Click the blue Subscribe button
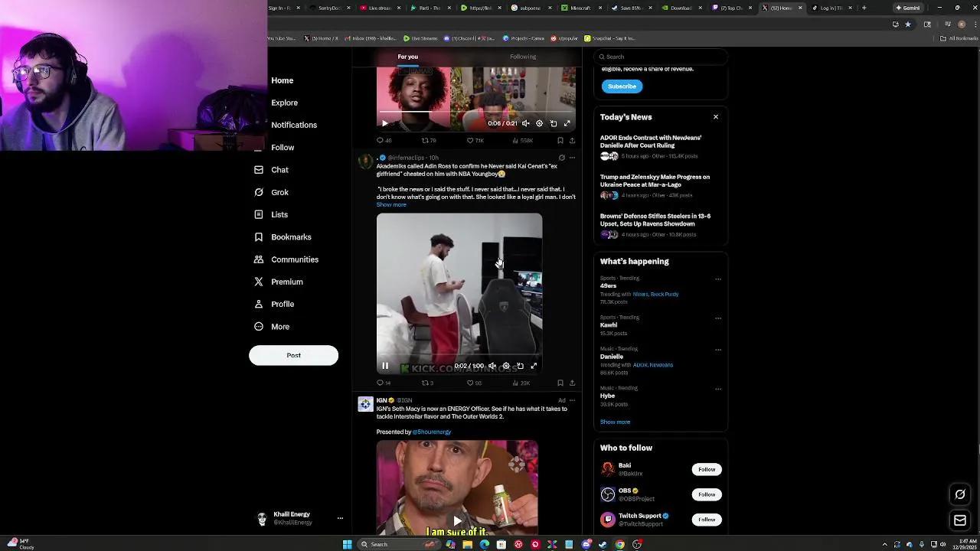Image resolution: width=980 pixels, height=551 pixels. tap(622, 86)
